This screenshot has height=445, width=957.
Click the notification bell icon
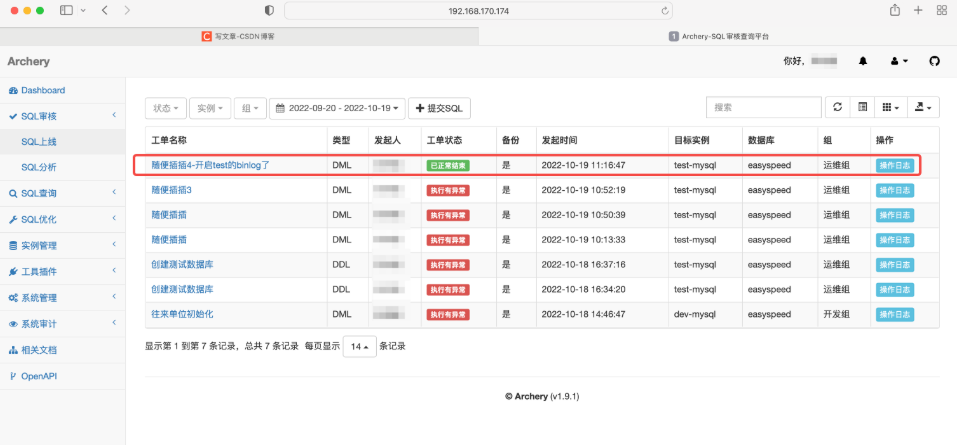[863, 61]
